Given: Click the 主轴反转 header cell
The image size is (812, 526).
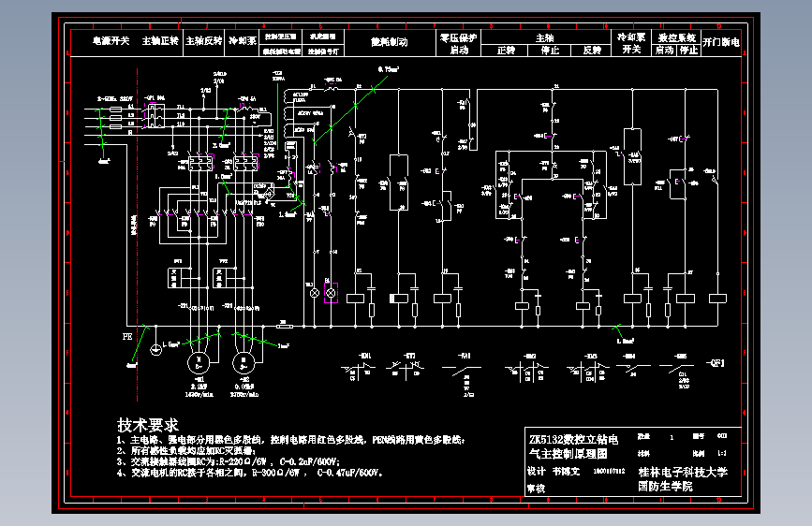Looking at the screenshot, I should (x=204, y=41).
